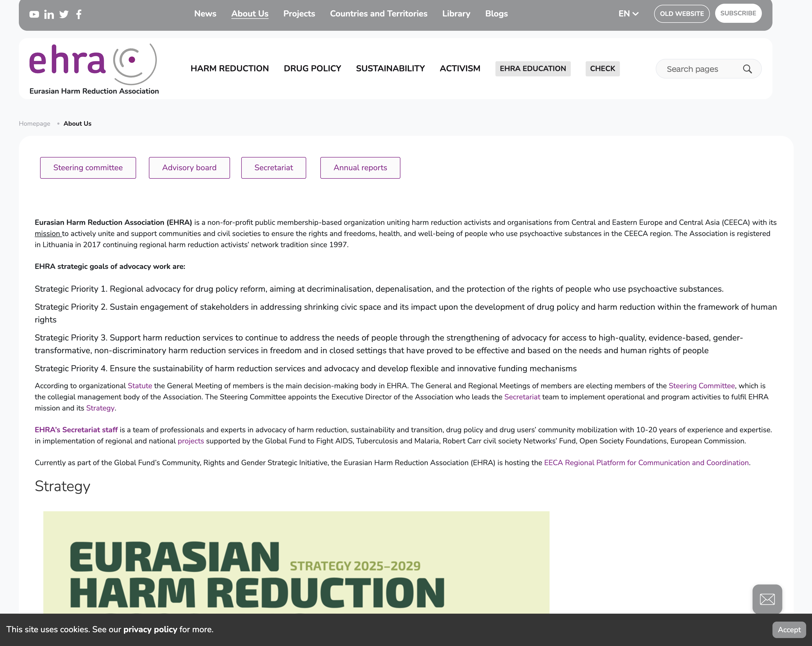Open the EHRA EDUCATION button

pyautogui.click(x=533, y=68)
